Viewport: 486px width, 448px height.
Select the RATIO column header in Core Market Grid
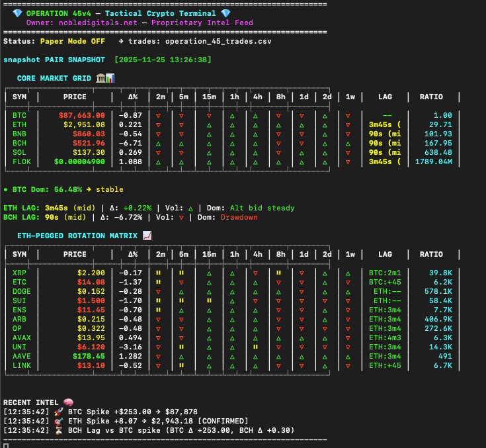pyautogui.click(x=430, y=97)
